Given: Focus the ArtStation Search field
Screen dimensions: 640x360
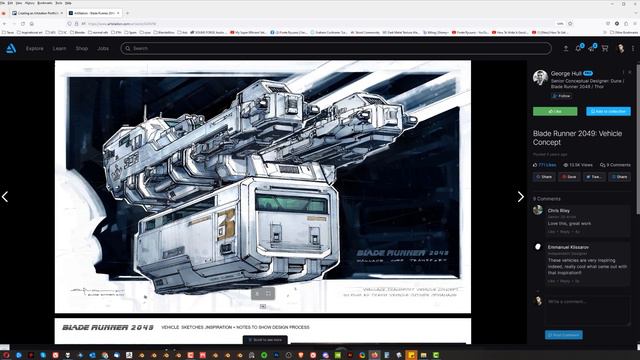Looking at the screenshot, I should point(336,48).
